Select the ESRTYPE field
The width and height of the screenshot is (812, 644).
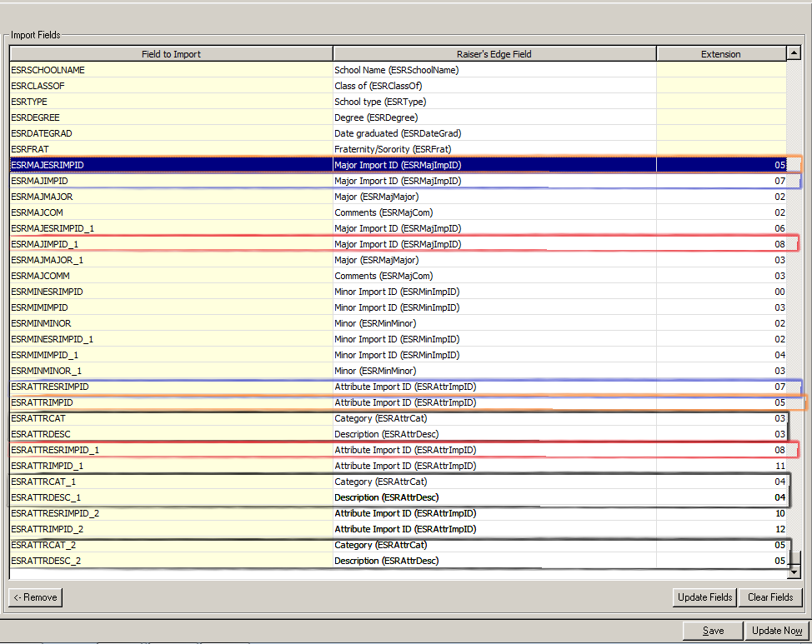[171, 102]
